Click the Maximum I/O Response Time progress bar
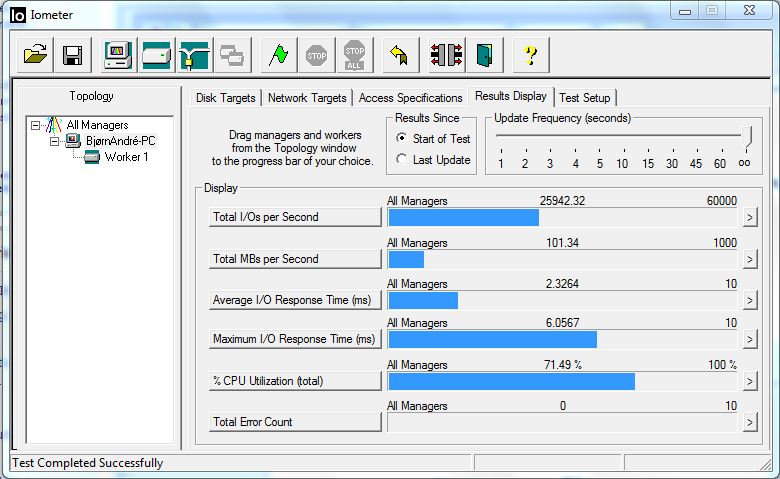The height and width of the screenshot is (479, 780). pos(562,339)
